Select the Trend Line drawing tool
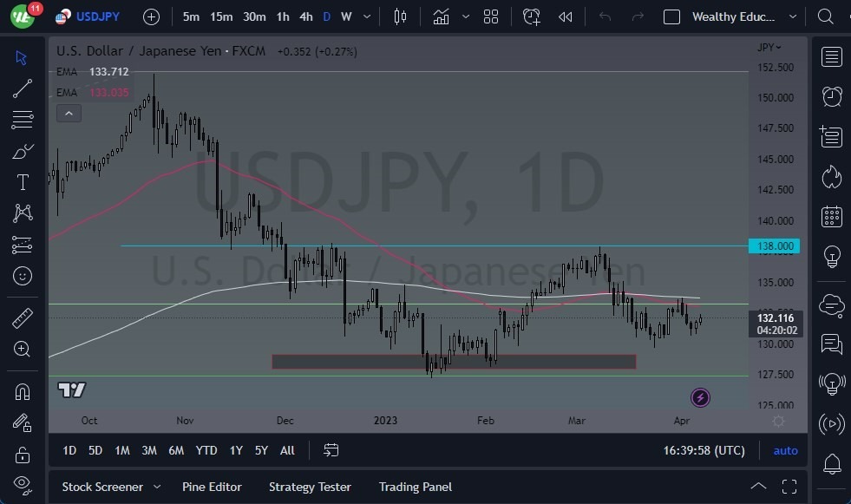 (23, 88)
